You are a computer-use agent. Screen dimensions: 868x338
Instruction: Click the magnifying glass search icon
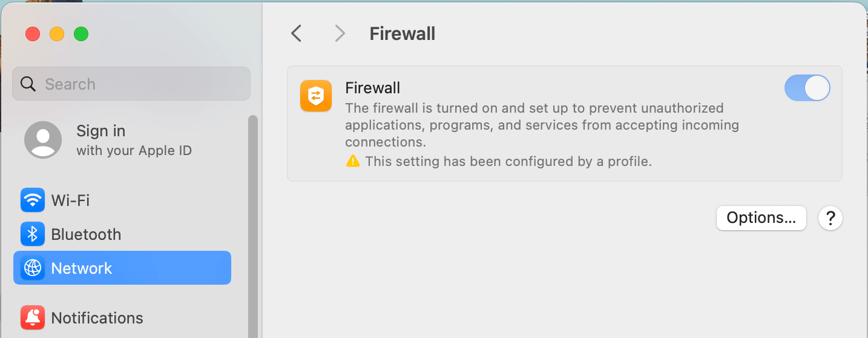pyautogui.click(x=28, y=84)
